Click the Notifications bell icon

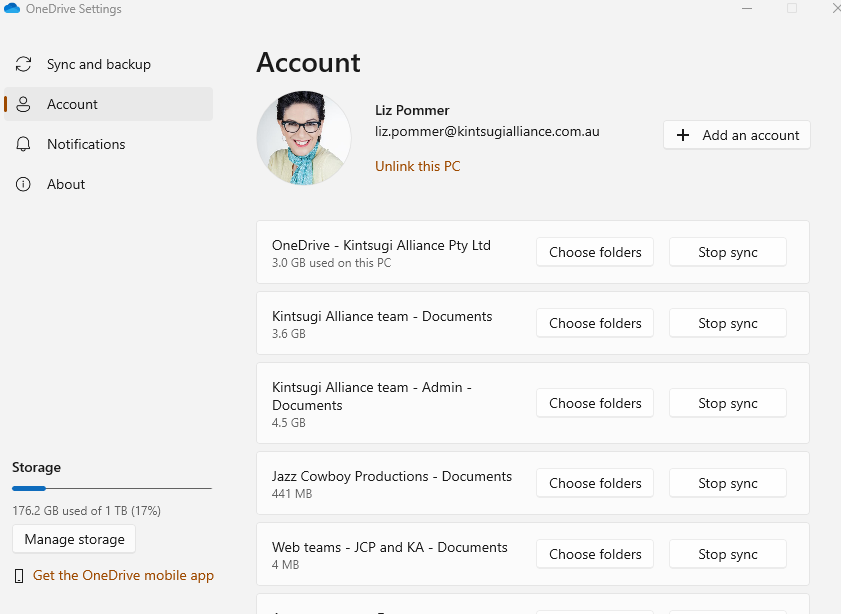[23, 144]
